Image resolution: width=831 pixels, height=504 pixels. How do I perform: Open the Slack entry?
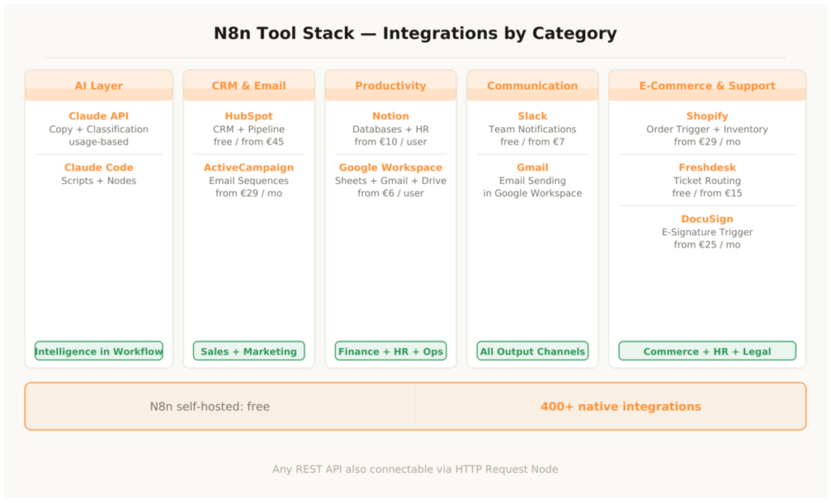[x=532, y=116]
